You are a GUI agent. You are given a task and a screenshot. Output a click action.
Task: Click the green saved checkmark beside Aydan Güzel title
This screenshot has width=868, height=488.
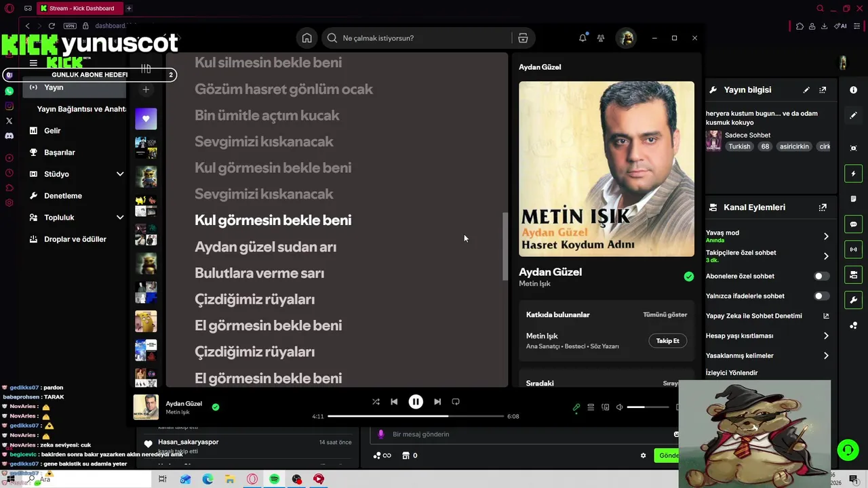click(x=689, y=276)
